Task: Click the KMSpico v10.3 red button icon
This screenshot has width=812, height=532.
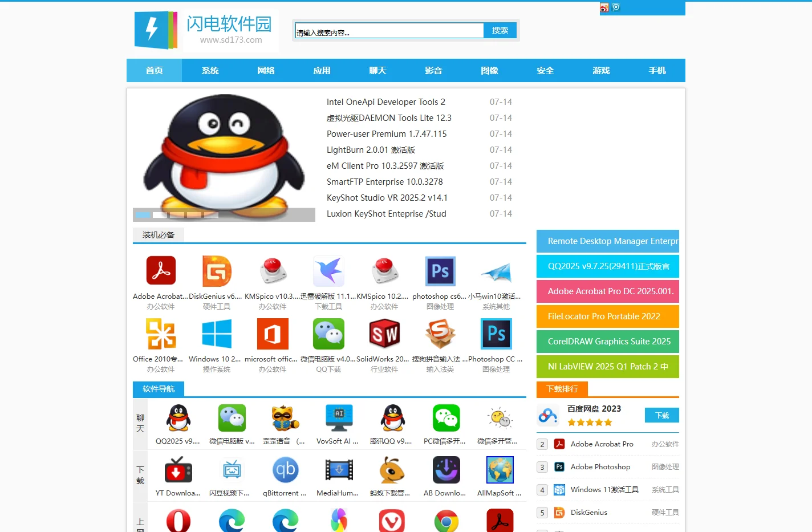Action: pyautogui.click(x=273, y=270)
